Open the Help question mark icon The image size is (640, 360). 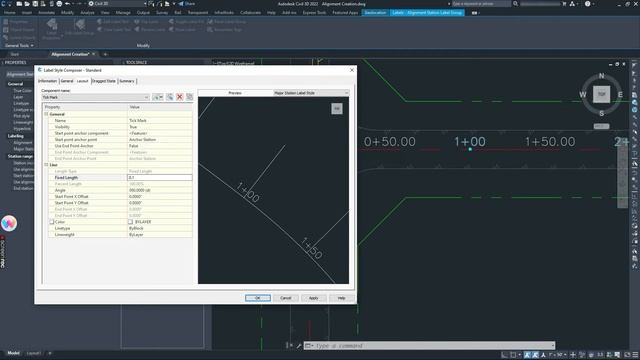coord(587,4)
